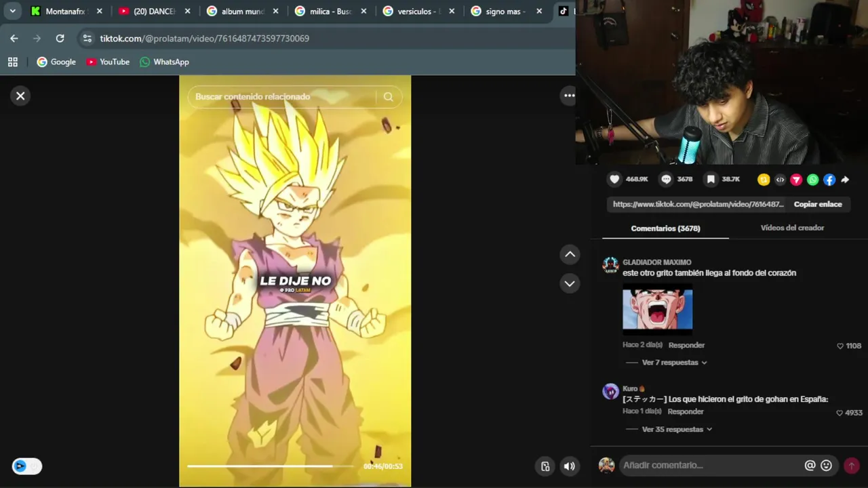Open the WhatsApp bookmark
The height and width of the screenshot is (488, 868).
164,62
